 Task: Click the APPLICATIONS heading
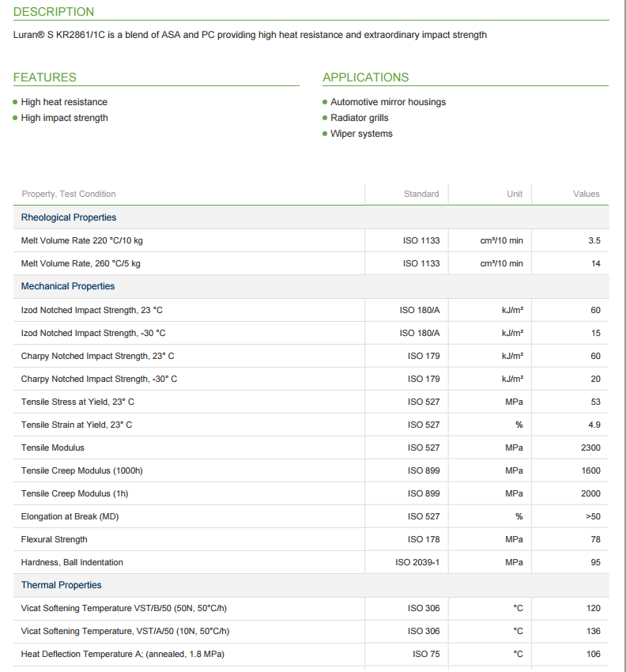pyautogui.click(x=365, y=77)
